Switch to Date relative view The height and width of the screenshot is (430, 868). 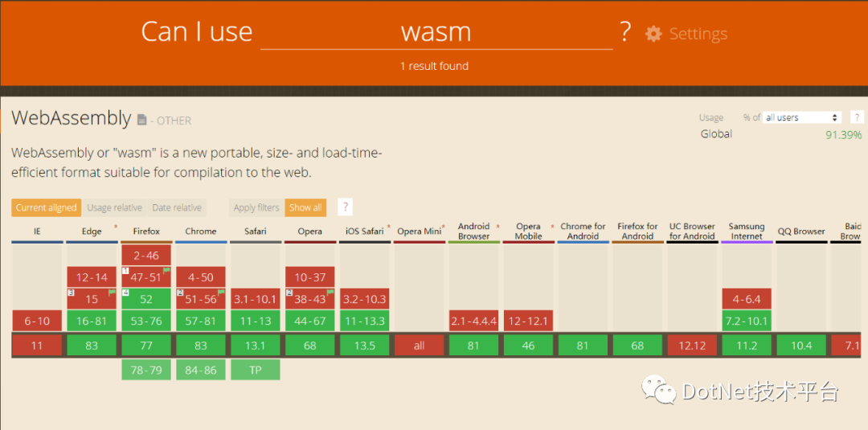click(x=177, y=207)
